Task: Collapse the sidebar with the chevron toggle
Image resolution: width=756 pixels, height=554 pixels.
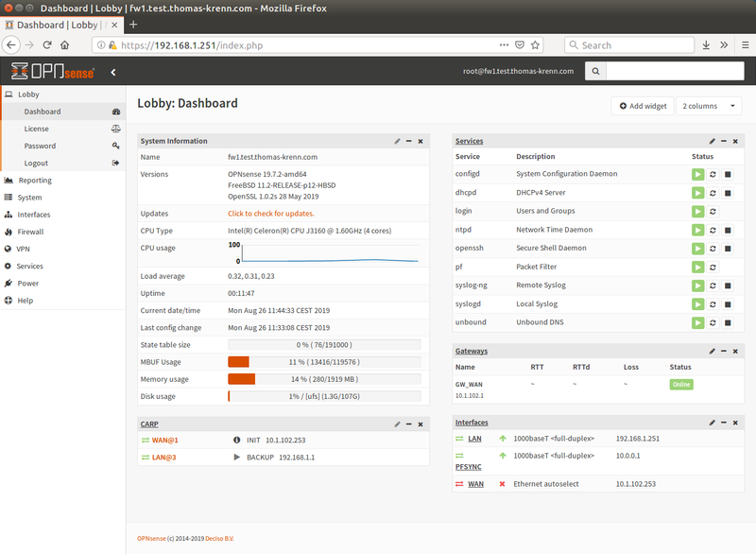Action: [113, 73]
